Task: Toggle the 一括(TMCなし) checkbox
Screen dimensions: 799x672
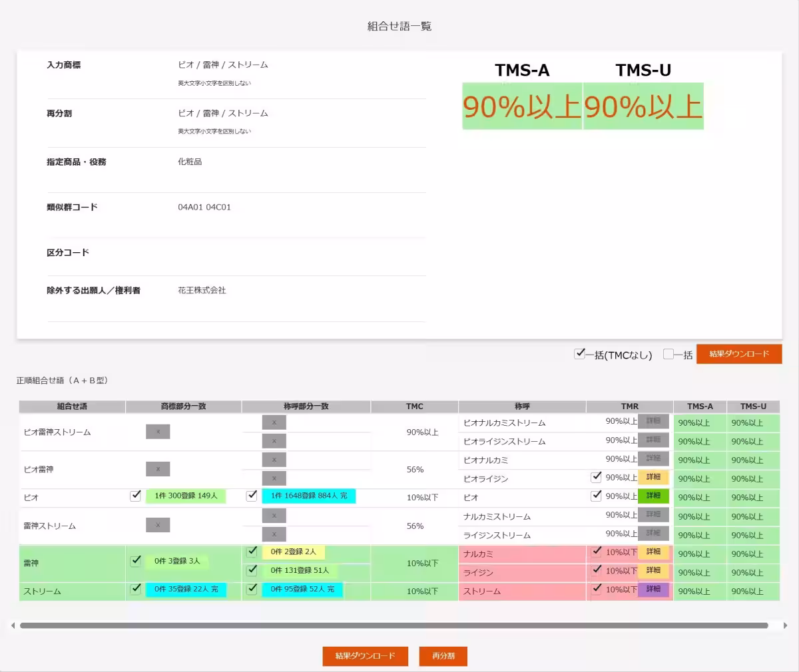Action: point(579,354)
